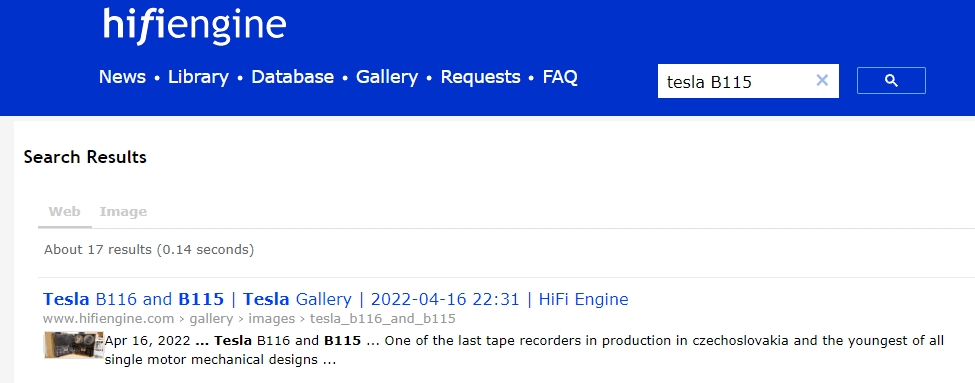
Task: Click the 'About 17 results' count text
Action: 149,250
